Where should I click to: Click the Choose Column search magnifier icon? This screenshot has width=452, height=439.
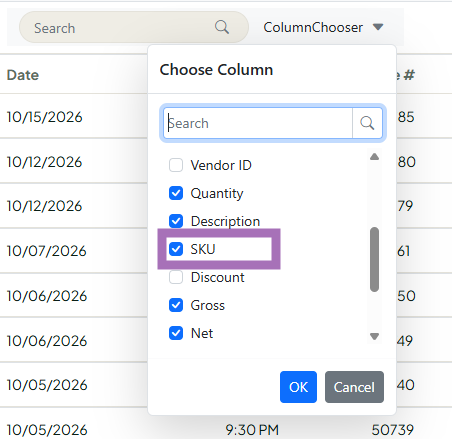(x=367, y=123)
